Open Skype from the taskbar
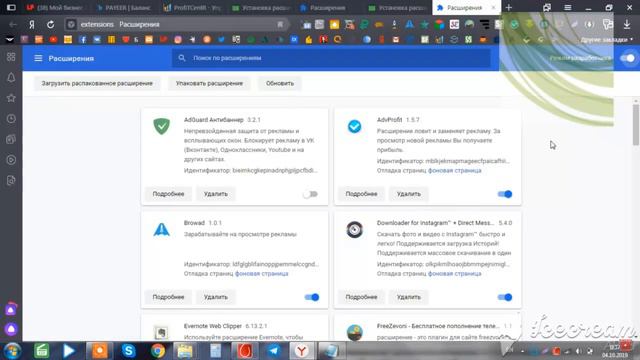The width and height of the screenshot is (640, 360). coord(129,351)
